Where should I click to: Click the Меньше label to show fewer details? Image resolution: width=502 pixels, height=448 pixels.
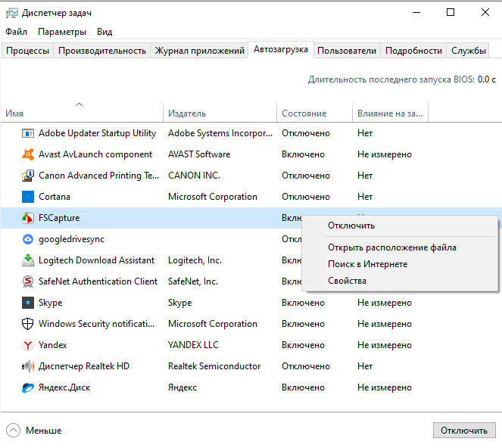click(44, 431)
